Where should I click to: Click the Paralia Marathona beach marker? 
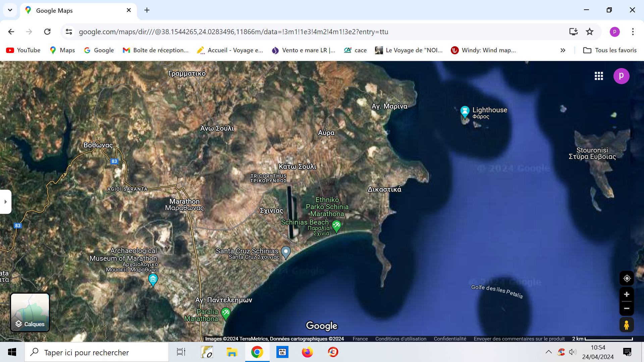pos(226,313)
